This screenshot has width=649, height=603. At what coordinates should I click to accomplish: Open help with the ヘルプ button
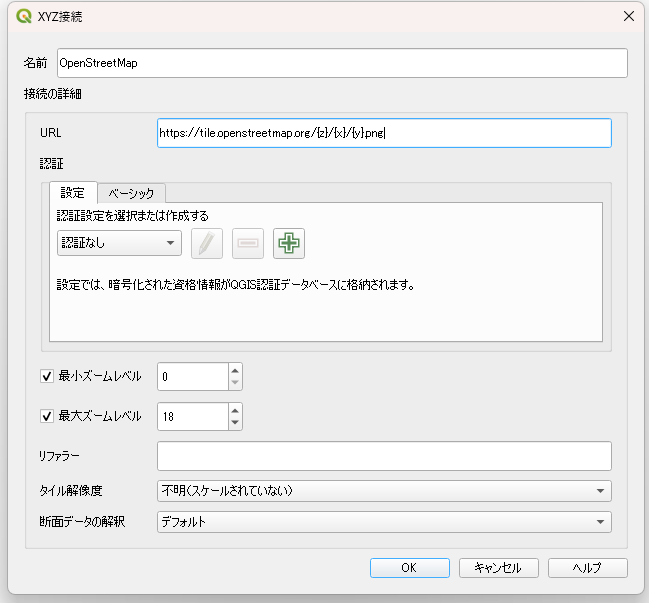[x=588, y=568]
